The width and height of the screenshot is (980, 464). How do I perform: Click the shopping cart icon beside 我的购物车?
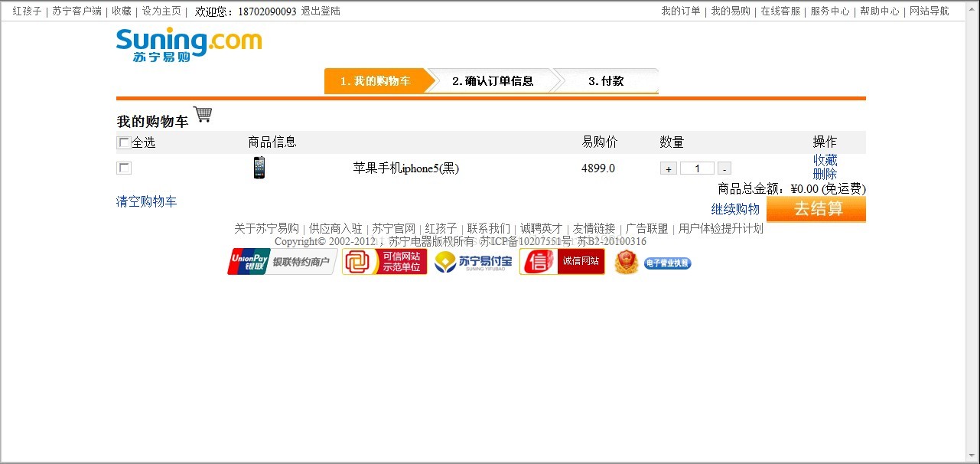point(203,115)
